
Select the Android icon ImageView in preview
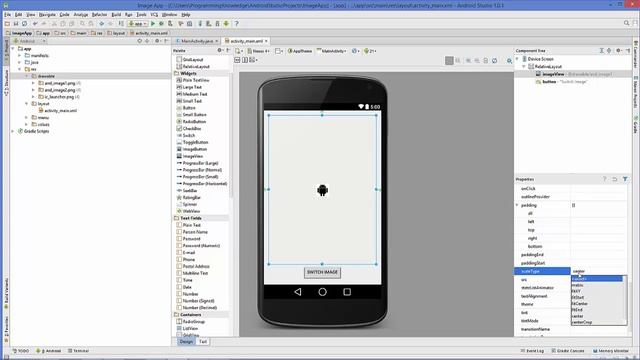click(322, 190)
